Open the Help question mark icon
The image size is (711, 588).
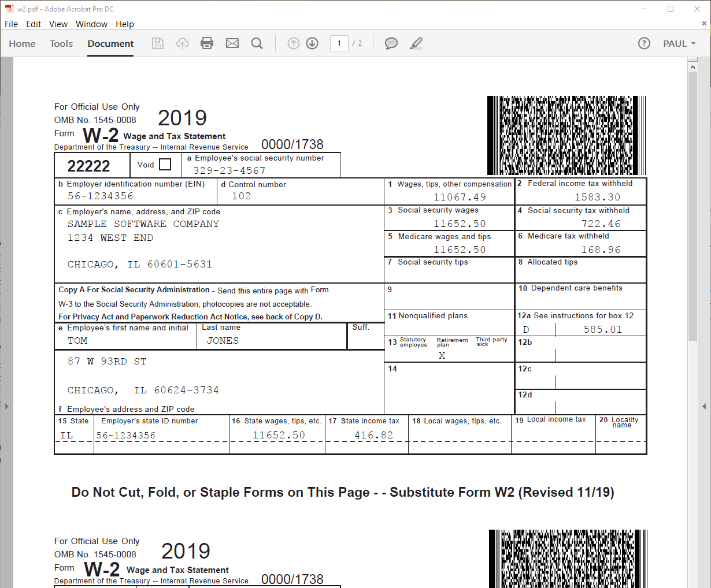coord(644,43)
